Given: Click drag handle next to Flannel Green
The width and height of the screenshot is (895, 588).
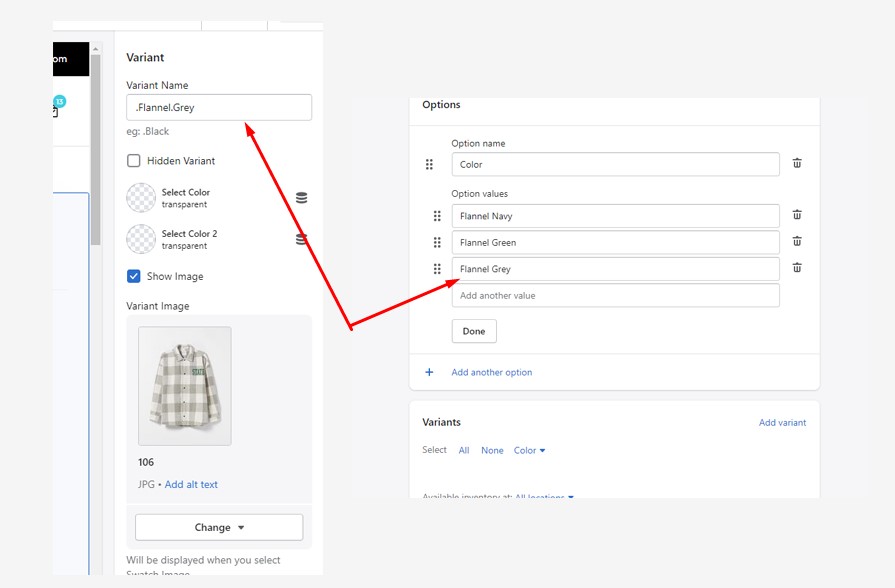Looking at the screenshot, I should coord(437,242).
